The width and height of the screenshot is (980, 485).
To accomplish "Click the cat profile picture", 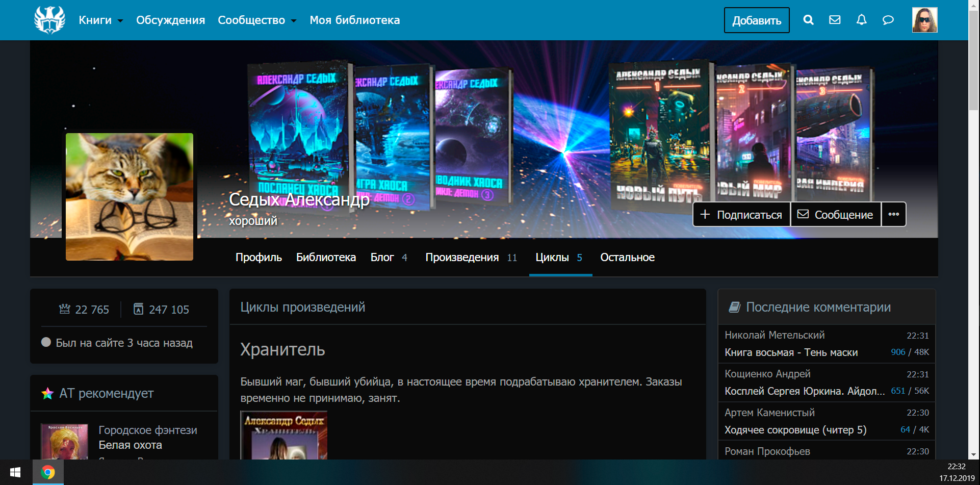I will click(x=130, y=197).
